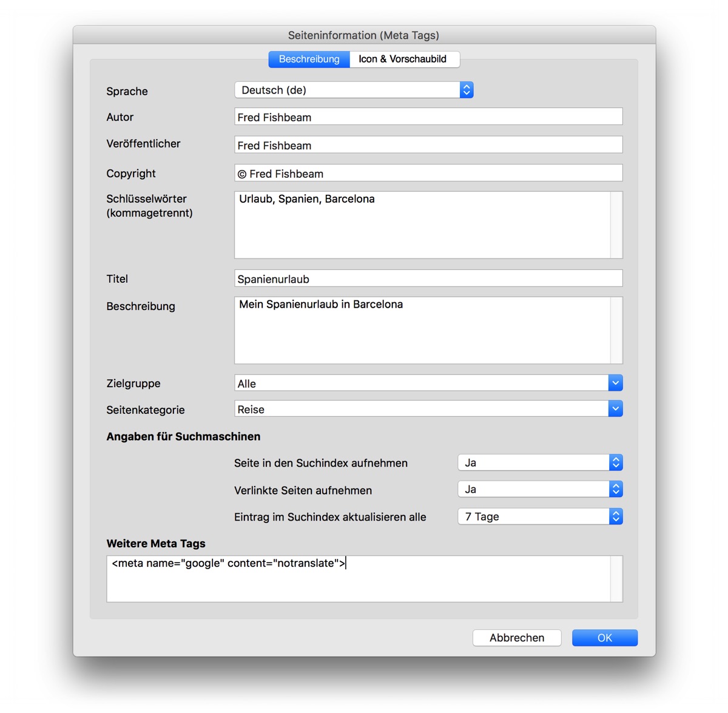Click the Autor text field
Image resolution: width=728 pixels, height=713 pixels.
[x=428, y=117]
